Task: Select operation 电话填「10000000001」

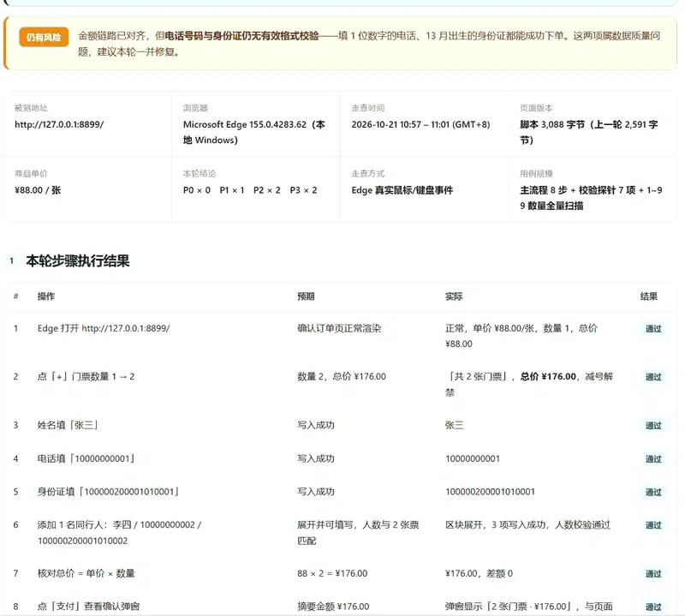Action: click(86, 458)
